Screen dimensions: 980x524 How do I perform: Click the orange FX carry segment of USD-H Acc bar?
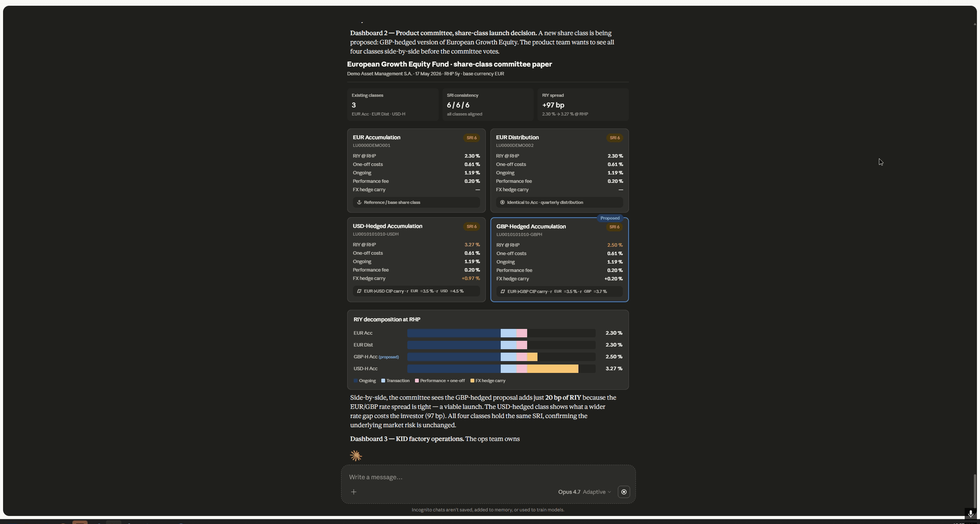552,369
